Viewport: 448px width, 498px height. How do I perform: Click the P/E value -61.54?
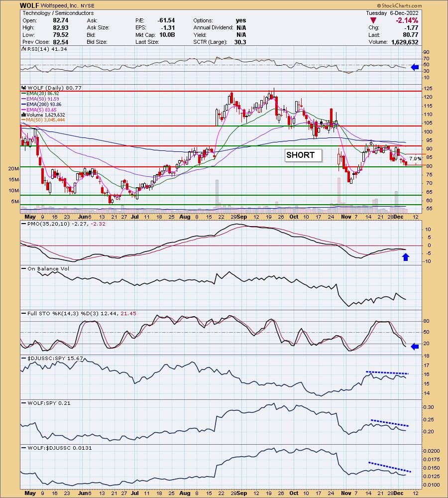[166, 20]
